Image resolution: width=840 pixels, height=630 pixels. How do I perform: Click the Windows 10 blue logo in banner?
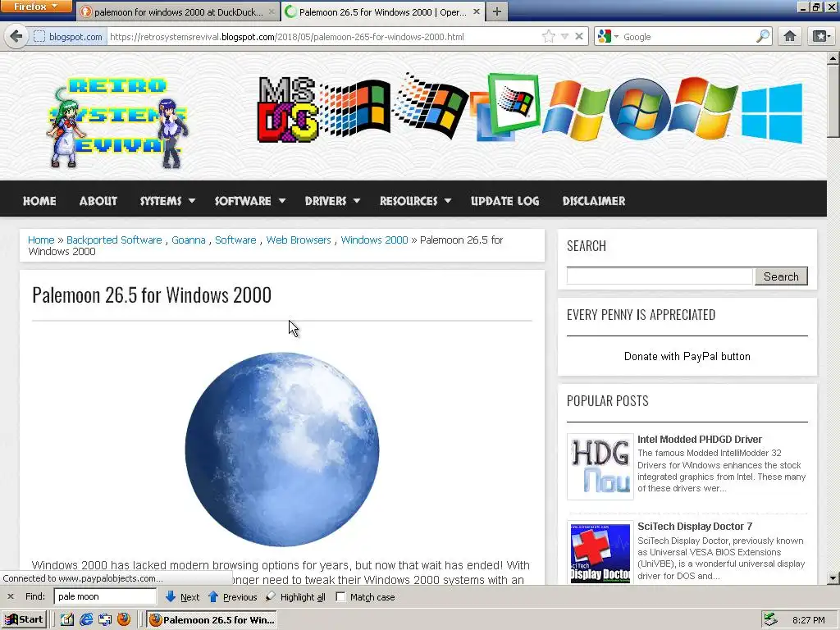[772, 113]
